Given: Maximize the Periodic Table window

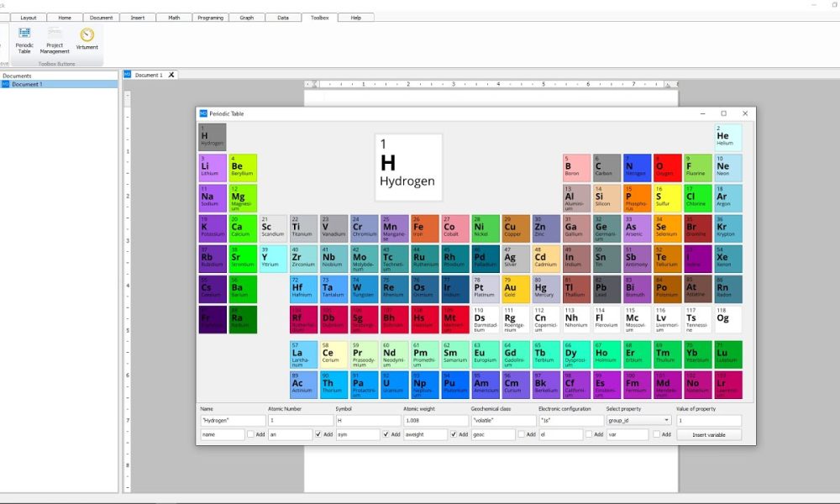Looking at the screenshot, I should pos(724,113).
